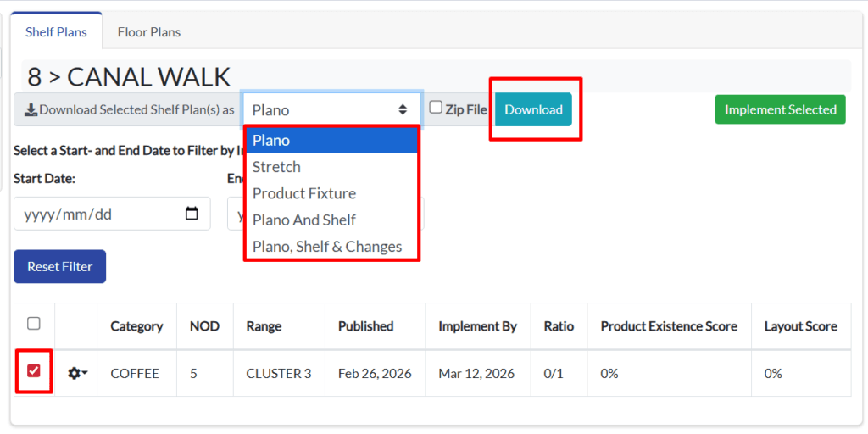Open the Shelf Plans tab
868x434 pixels.
(x=56, y=32)
